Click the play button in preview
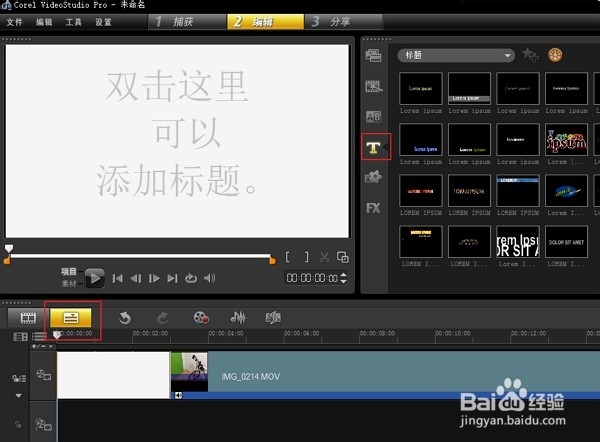Image resolution: width=600 pixels, height=442 pixels. (x=95, y=278)
